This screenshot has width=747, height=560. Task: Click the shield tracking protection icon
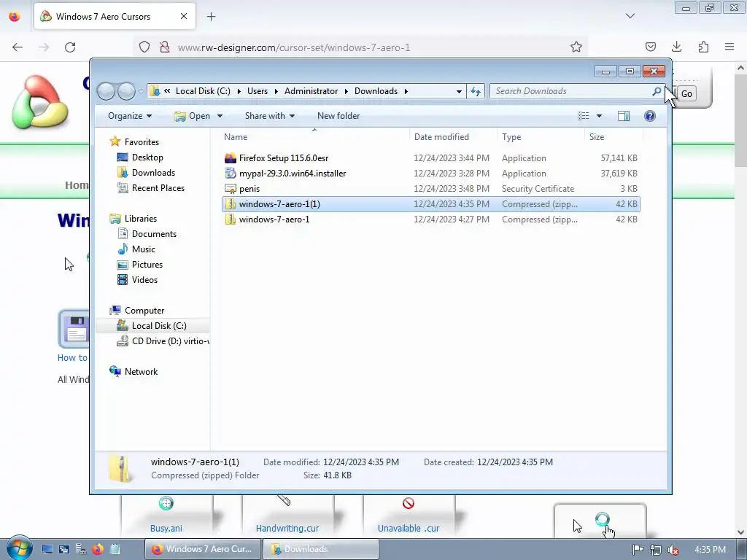[x=144, y=47]
